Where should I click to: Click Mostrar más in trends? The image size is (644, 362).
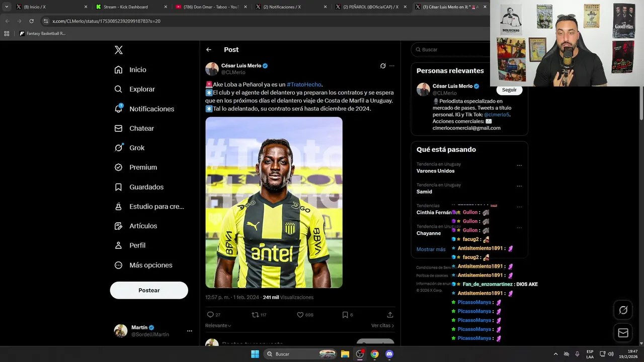(x=431, y=249)
